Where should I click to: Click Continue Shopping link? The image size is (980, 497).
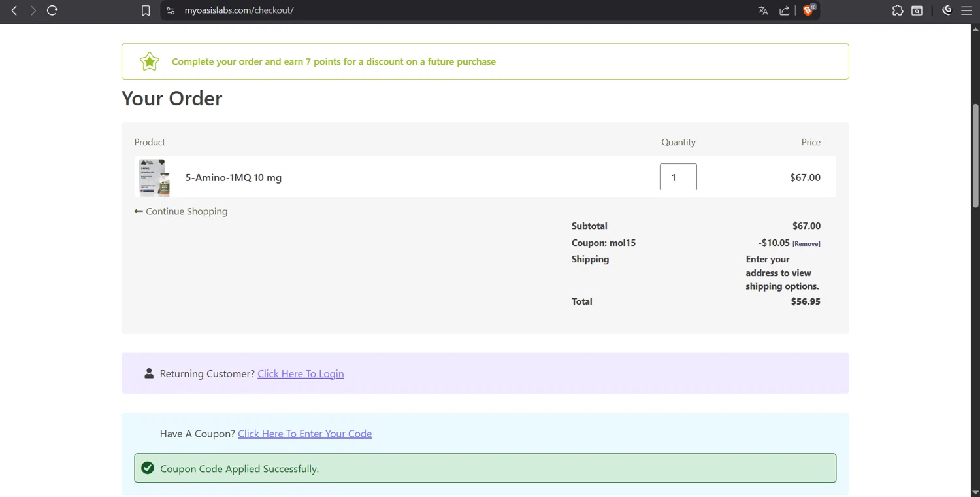[187, 211]
